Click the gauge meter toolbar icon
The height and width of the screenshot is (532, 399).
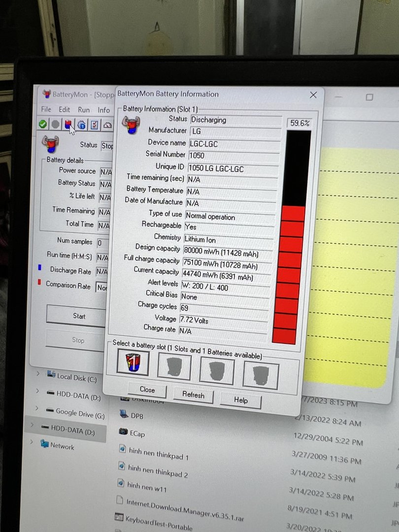click(107, 126)
